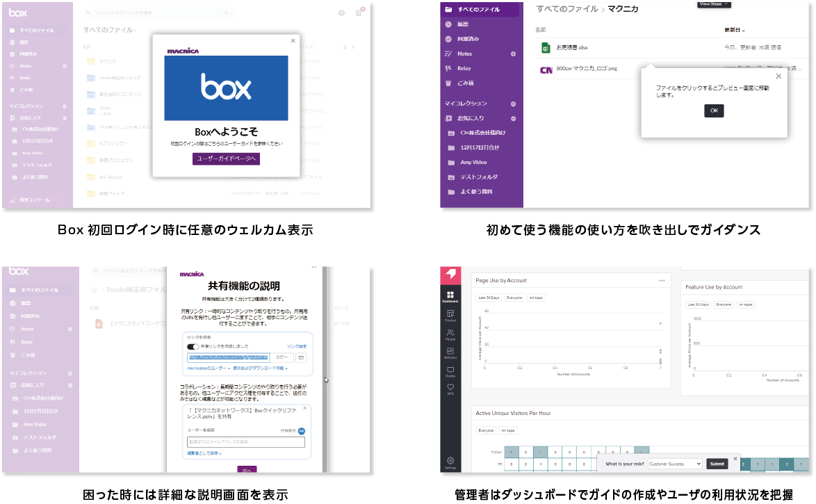816x504 pixels.
Task: Click お見積書.xlsx file name
Action: (572, 47)
